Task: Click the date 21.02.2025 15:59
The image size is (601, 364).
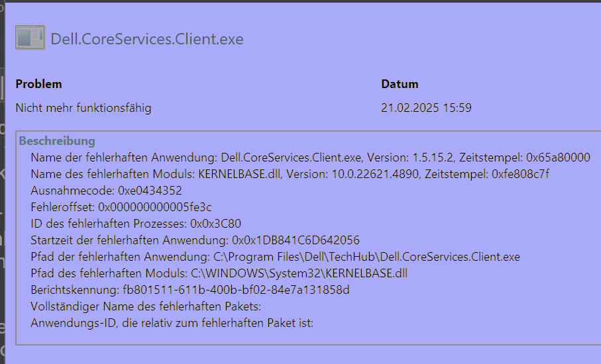Action: tap(426, 108)
